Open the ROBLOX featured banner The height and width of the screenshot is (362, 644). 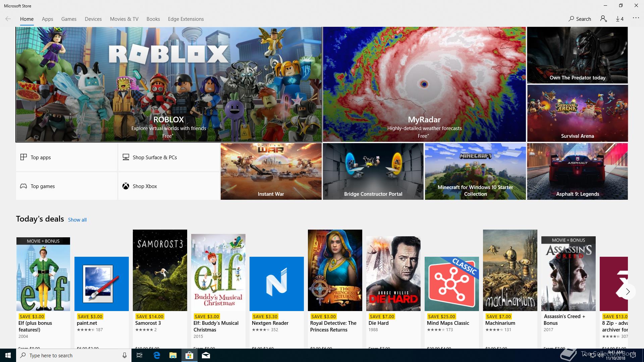coord(169,84)
